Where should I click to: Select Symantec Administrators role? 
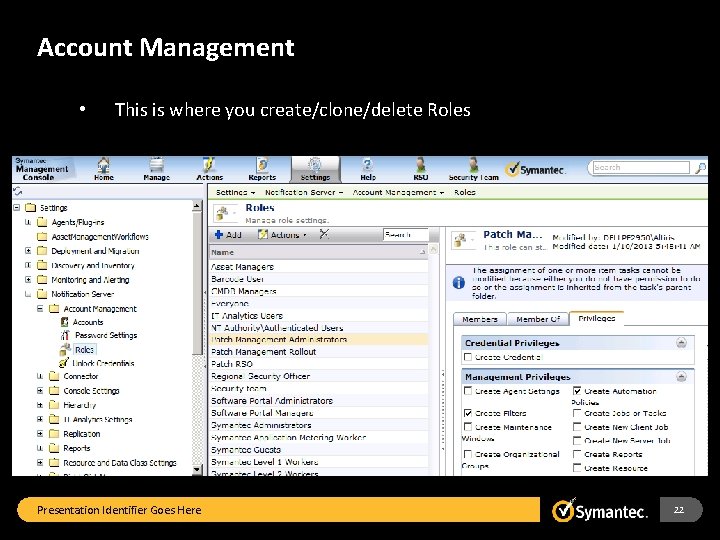(x=319, y=425)
